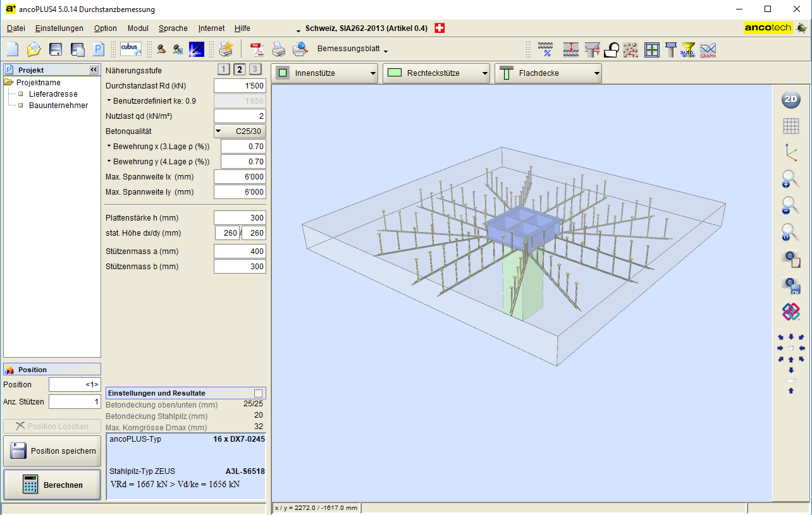This screenshot has height=515, width=812.
Task: Open the Sprache menu
Action: point(173,28)
